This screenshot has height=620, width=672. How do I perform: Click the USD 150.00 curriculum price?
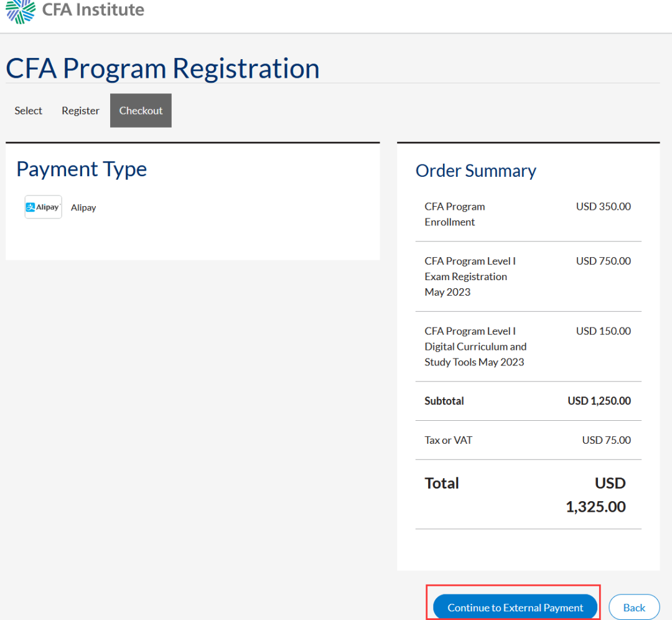coord(604,331)
